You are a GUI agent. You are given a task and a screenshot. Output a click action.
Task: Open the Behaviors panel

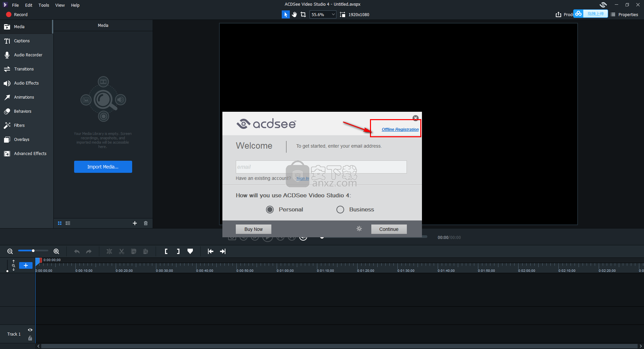click(x=26, y=111)
